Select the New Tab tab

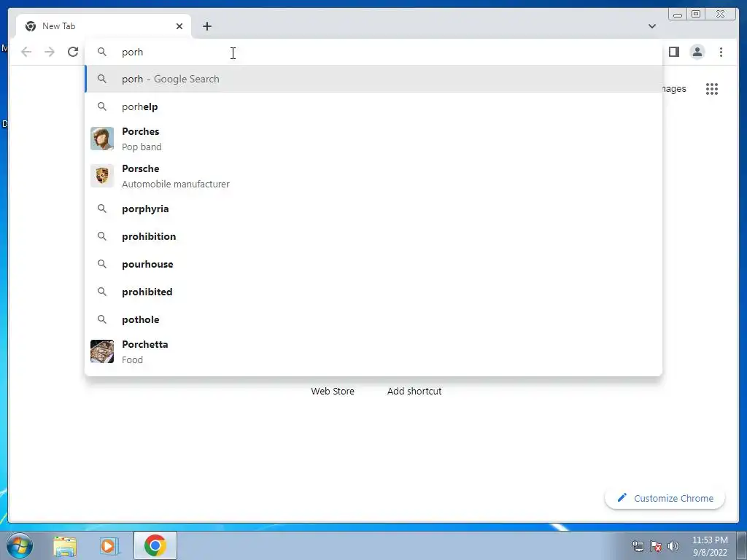104,26
